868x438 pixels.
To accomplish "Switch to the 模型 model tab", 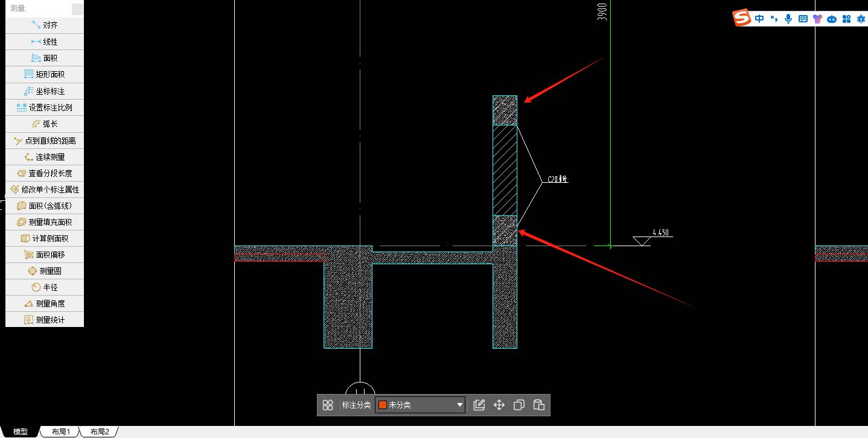I will 21,432.
